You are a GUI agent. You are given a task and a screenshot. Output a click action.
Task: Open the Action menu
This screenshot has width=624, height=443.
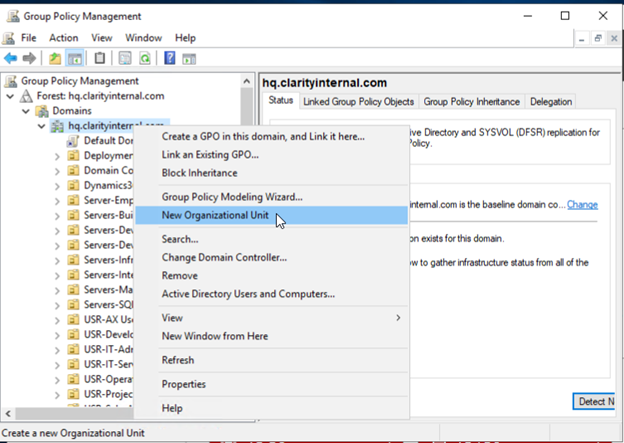pos(64,38)
